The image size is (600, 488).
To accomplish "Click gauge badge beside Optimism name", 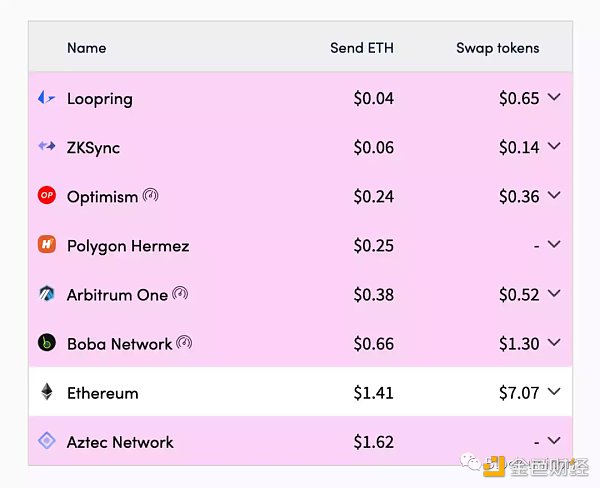I will [x=150, y=195].
